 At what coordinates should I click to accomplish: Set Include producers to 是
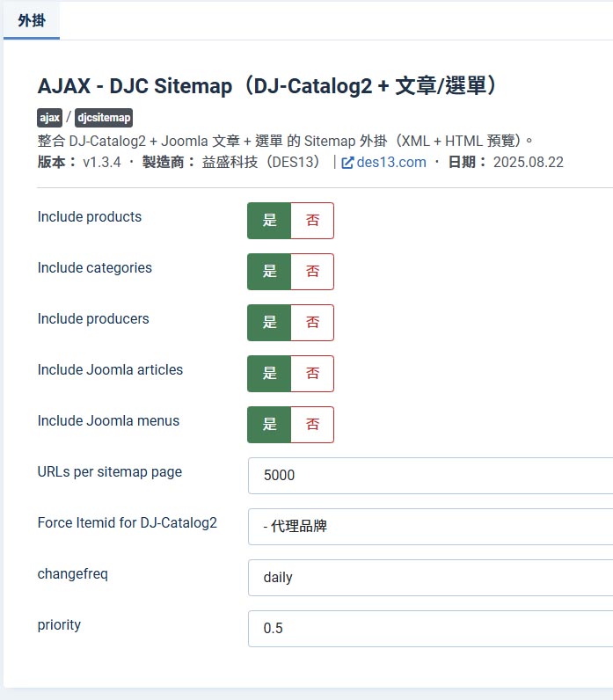(x=269, y=323)
